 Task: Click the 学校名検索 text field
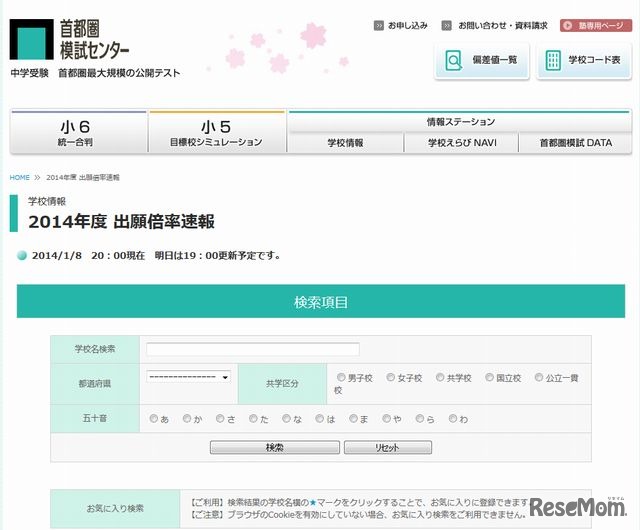click(253, 350)
